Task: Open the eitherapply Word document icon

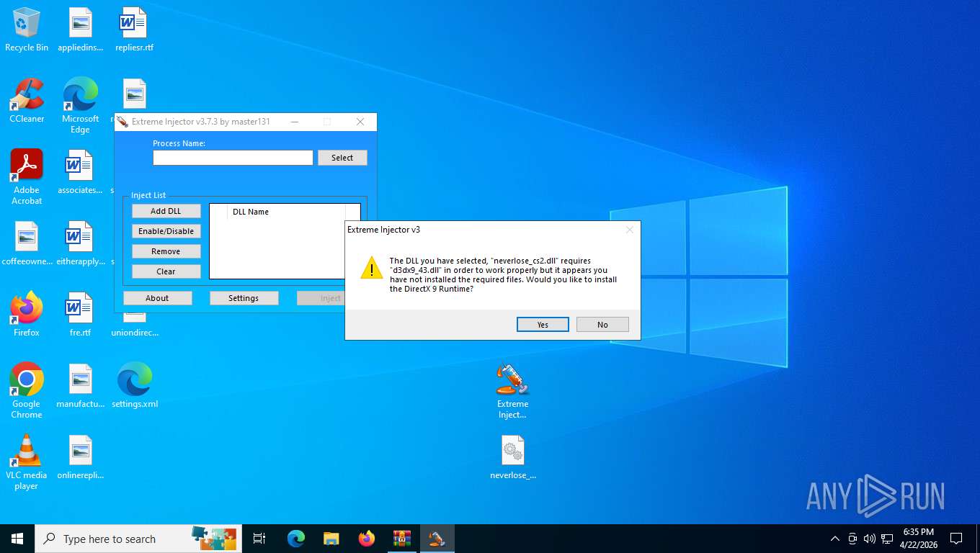Action: (x=80, y=243)
